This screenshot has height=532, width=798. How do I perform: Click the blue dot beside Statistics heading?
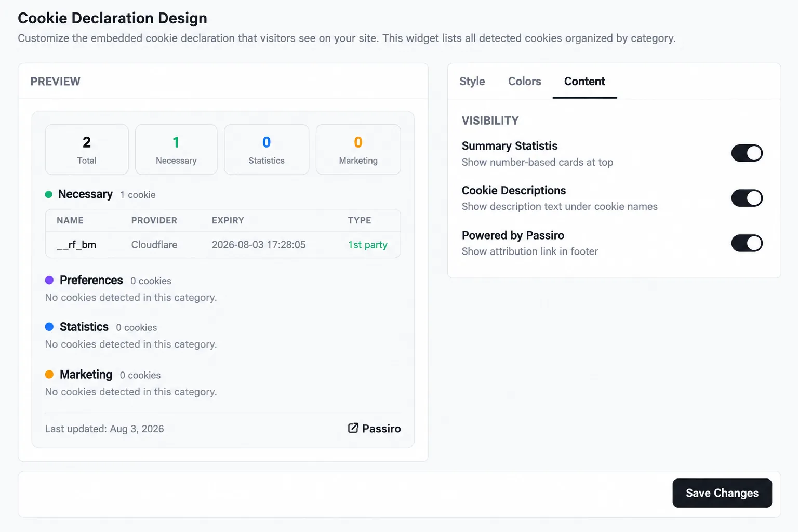[49, 327]
